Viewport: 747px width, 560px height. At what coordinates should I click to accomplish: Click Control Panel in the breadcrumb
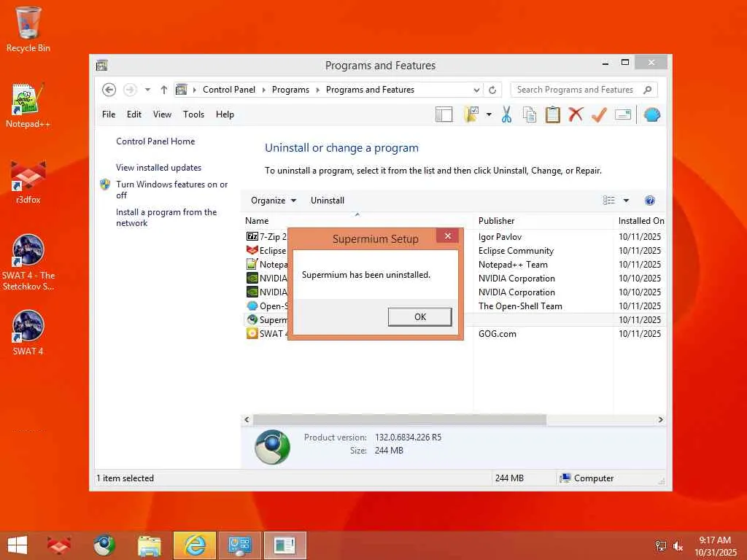[x=228, y=90]
